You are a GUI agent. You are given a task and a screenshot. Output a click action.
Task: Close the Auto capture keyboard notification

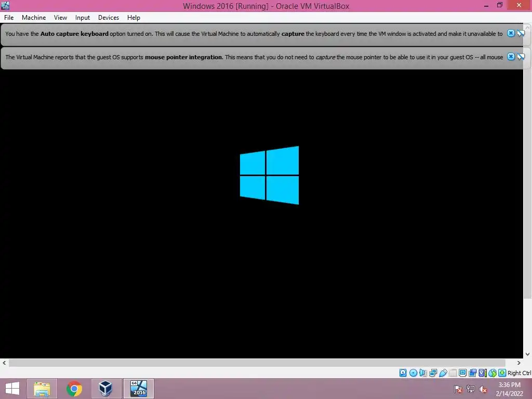pyautogui.click(x=511, y=33)
